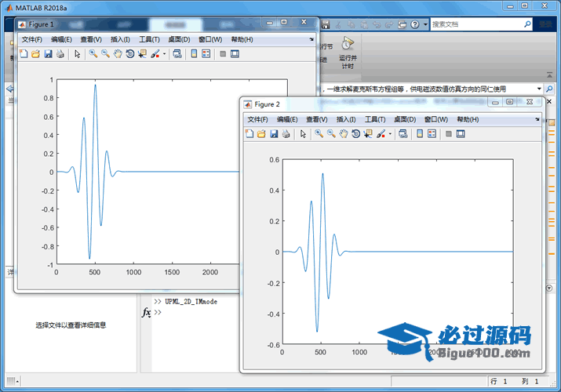Select Data Cursor tool in Figure 2
The width and height of the screenshot is (561, 392).
pos(368,134)
